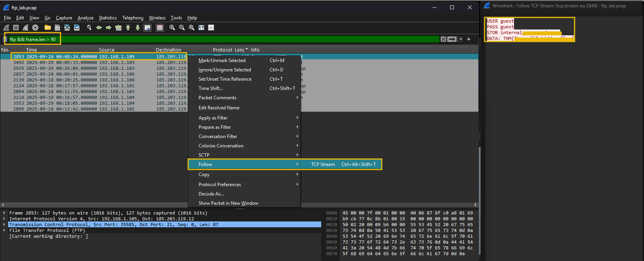644x261 pixels.
Task: Toggle packet colorization rules button
Action: tap(159, 28)
